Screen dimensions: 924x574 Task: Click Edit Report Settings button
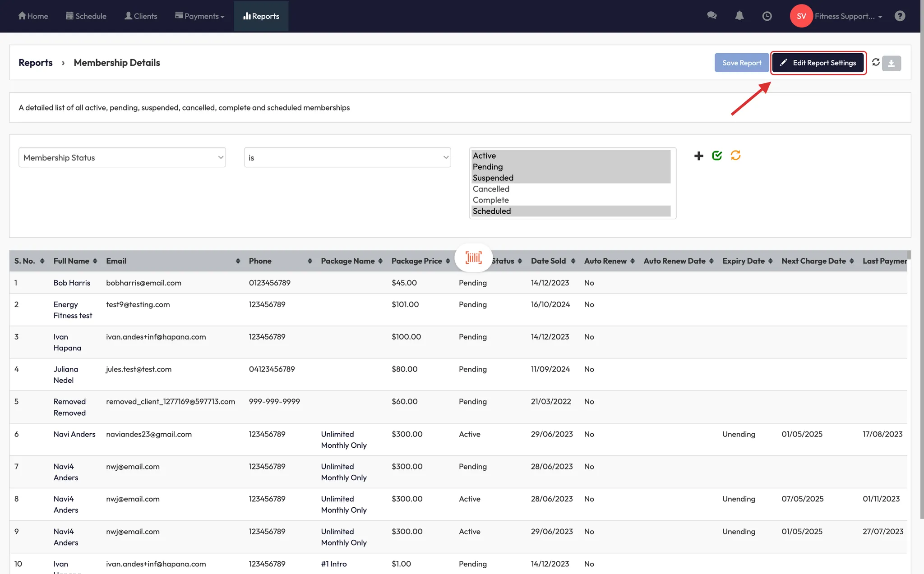(x=818, y=63)
